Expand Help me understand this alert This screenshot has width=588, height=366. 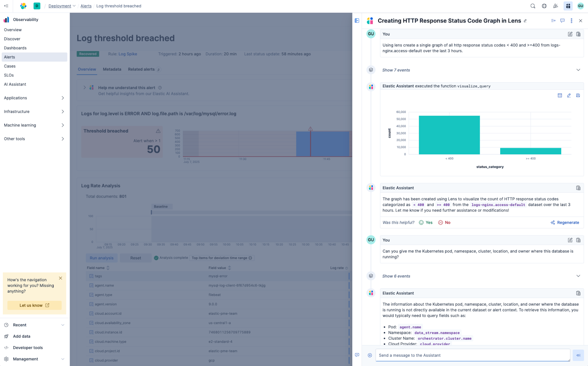85,88
